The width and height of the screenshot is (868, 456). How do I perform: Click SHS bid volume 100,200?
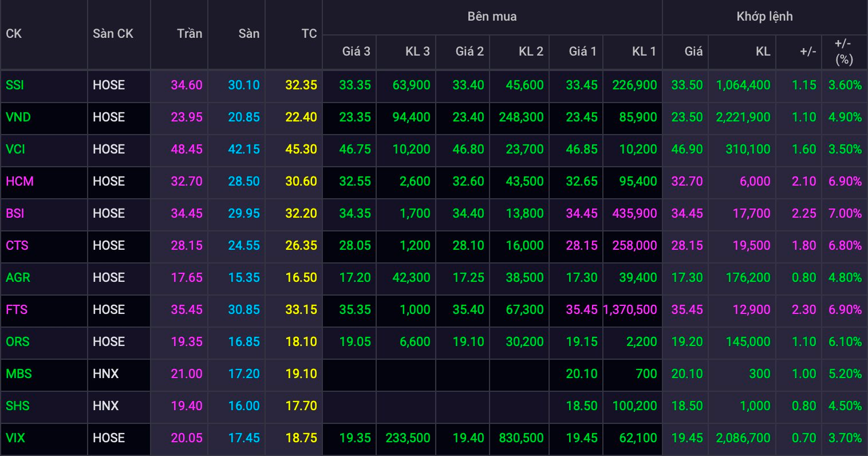[634, 406]
